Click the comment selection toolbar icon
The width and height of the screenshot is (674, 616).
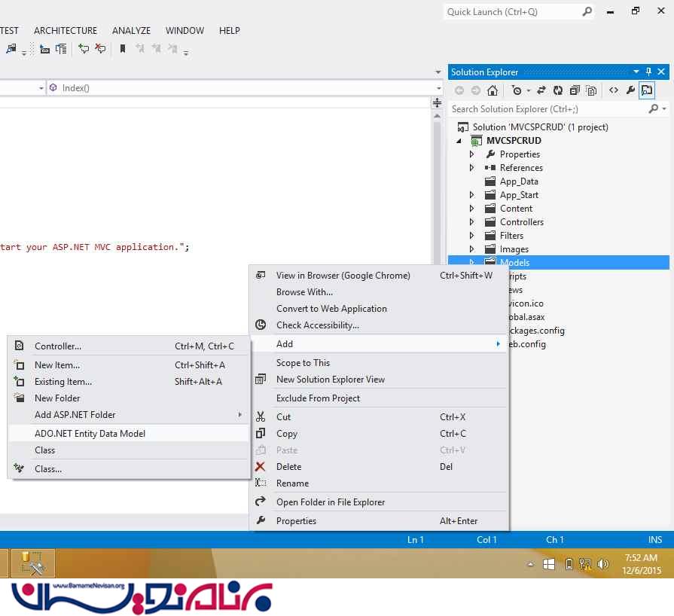click(x=84, y=49)
